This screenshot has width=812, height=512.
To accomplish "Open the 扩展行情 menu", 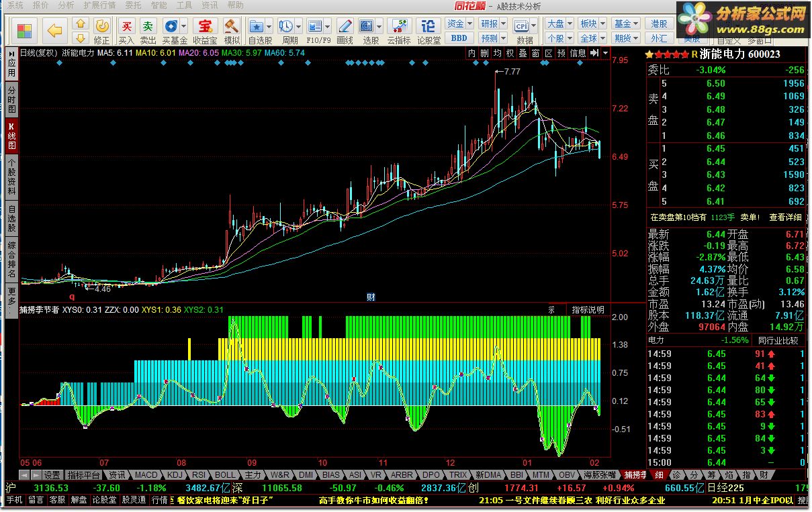I will pyautogui.click(x=99, y=5).
